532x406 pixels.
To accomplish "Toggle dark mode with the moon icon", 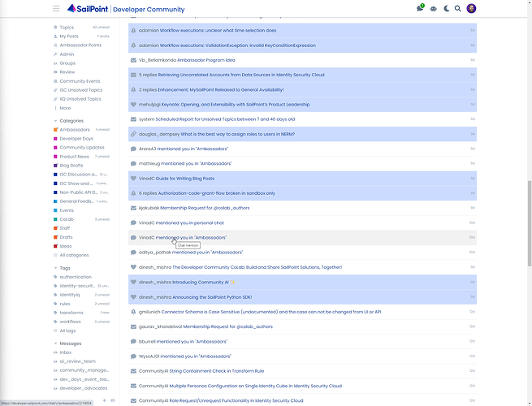I will (x=446, y=8).
